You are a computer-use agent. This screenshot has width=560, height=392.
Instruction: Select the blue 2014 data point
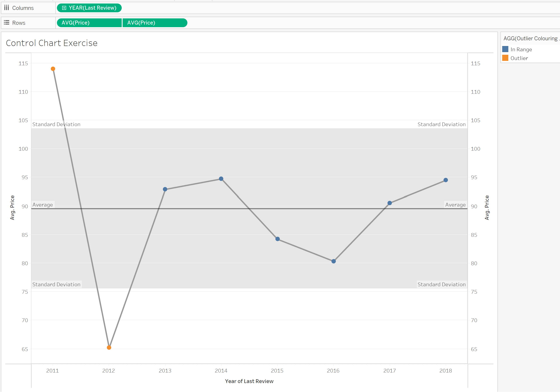[x=221, y=179]
